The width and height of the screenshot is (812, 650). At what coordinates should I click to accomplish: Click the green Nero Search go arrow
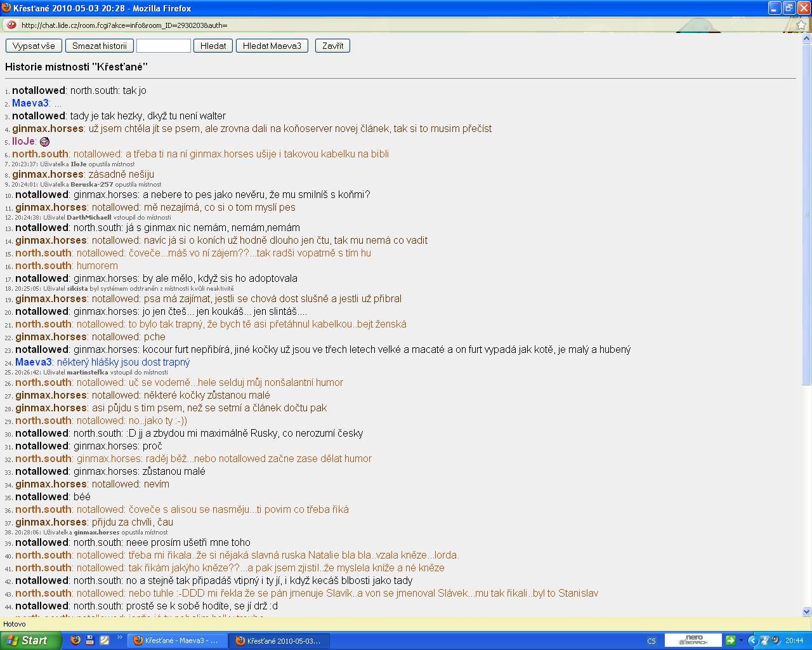pyautogui.click(x=731, y=640)
